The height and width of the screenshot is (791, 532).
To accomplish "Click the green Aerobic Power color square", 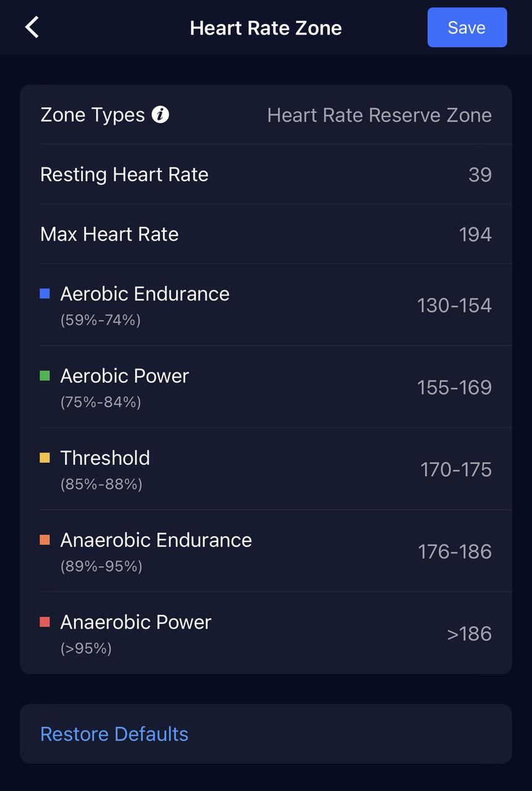I will (44, 376).
